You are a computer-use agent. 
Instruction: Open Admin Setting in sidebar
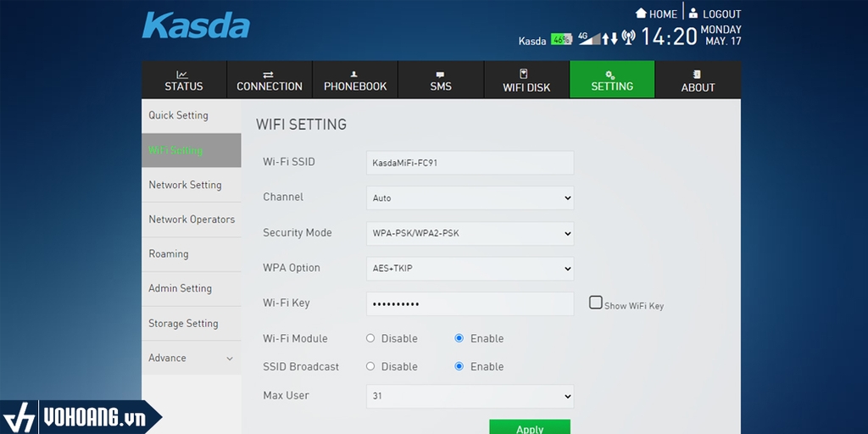pyautogui.click(x=191, y=288)
